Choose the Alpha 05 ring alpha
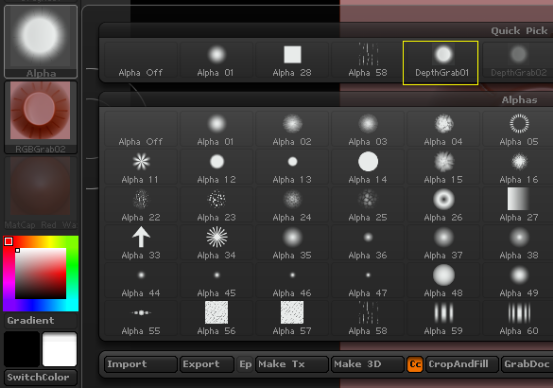This screenshot has width=554, height=388. (519, 129)
